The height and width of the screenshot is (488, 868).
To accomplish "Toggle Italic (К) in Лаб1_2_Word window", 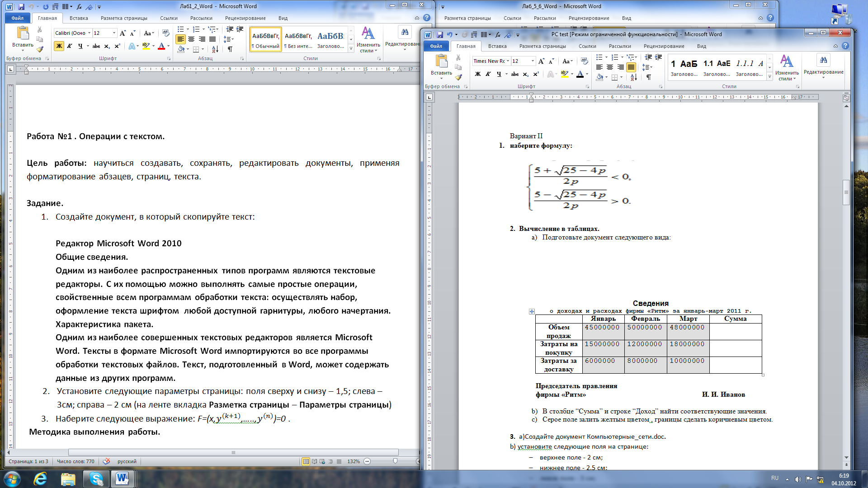I will (x=70, y=46).
